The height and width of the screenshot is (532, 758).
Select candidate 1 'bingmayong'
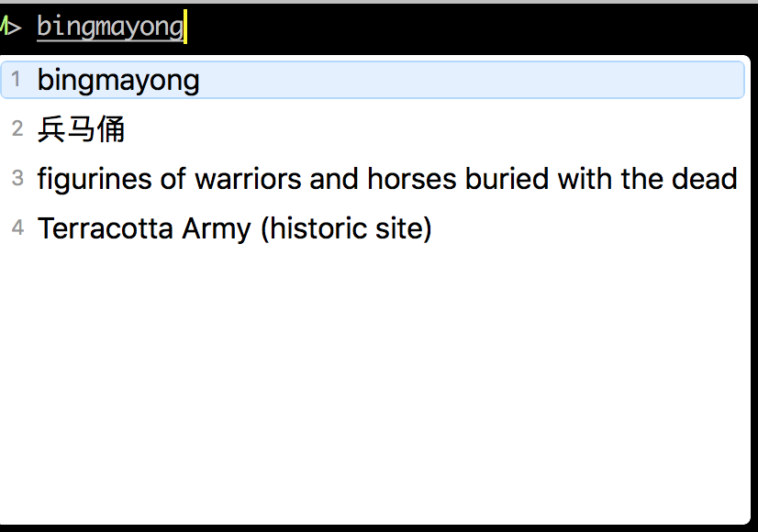coord(373,80)
